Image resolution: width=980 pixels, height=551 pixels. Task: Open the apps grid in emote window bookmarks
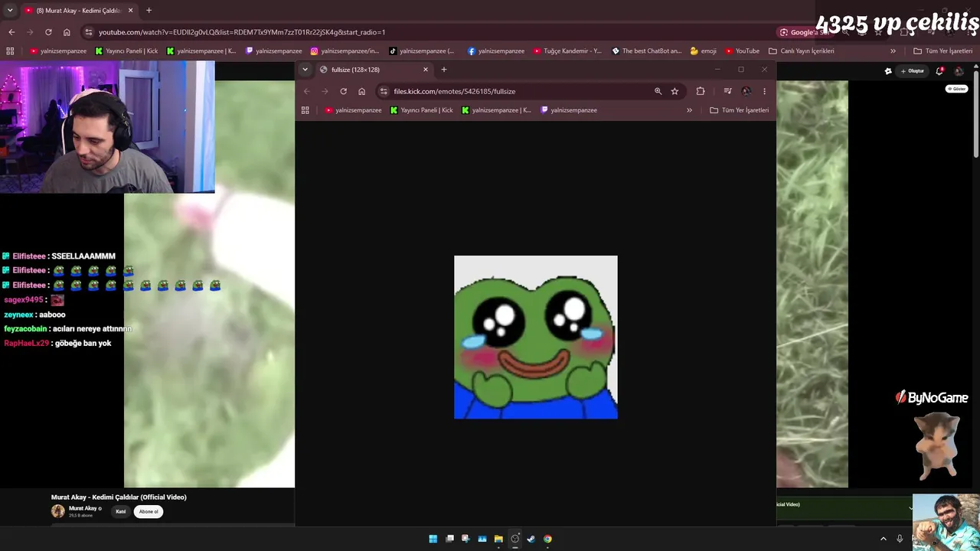[305, 110]
